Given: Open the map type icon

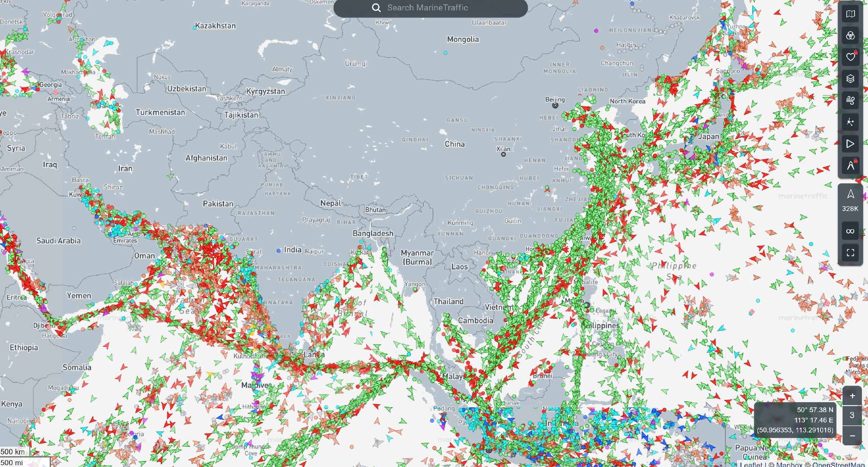Looking at the screenshot, I should (x=850, y=14).
